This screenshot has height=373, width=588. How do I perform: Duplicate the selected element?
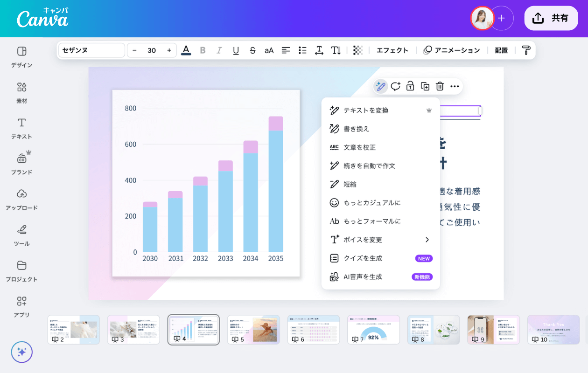425,86
